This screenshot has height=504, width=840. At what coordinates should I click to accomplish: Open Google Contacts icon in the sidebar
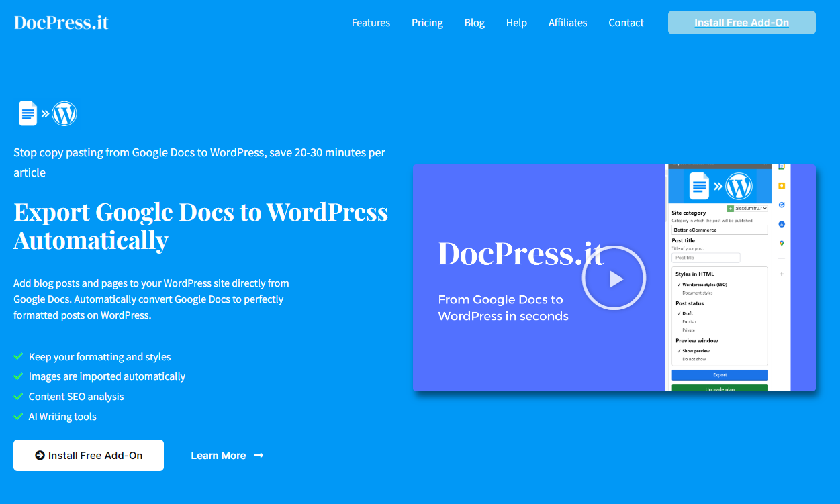coord(781,225)
